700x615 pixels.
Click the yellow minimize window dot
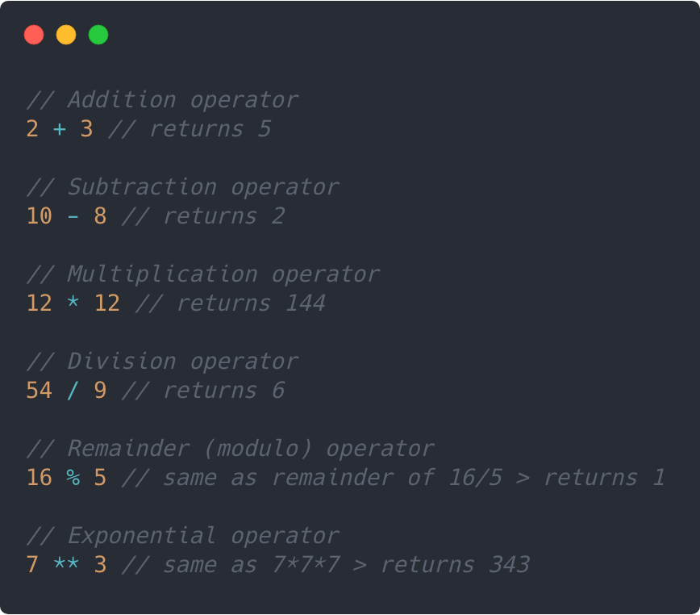coord(66,35)
